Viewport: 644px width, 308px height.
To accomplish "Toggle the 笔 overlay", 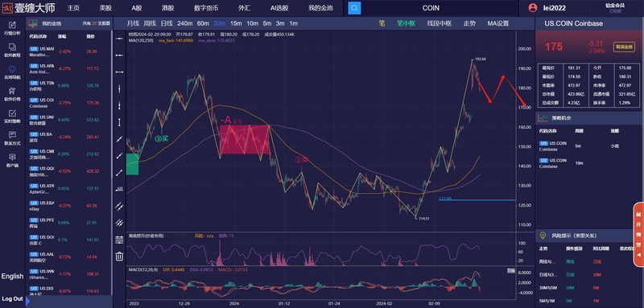I will [382, 23].
